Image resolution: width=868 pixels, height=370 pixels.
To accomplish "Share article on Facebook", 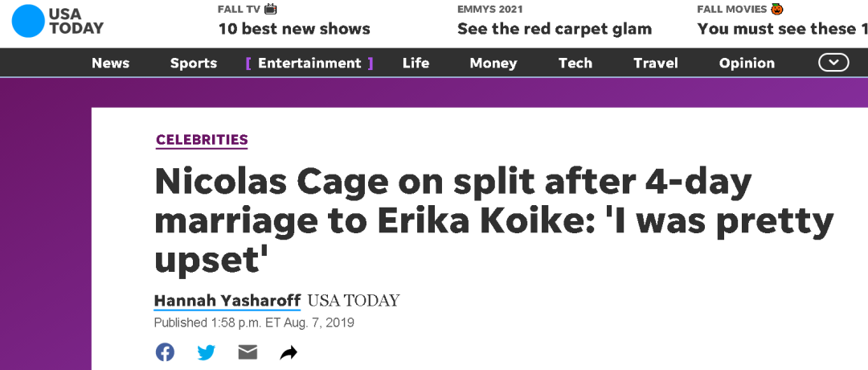I will pyautogui.click(x=165, y=352).
